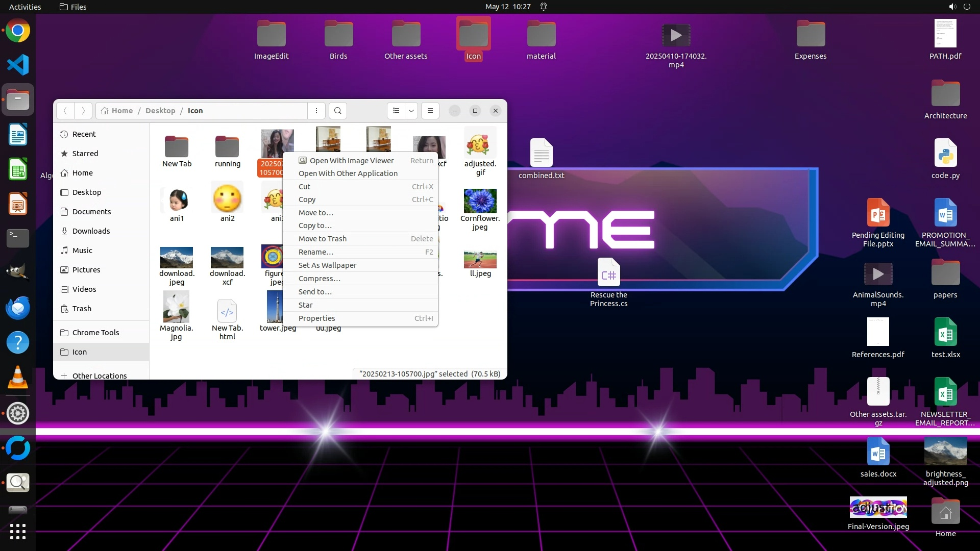Select Rename… in the context menu
980x551 pixels.
[315, 252]
